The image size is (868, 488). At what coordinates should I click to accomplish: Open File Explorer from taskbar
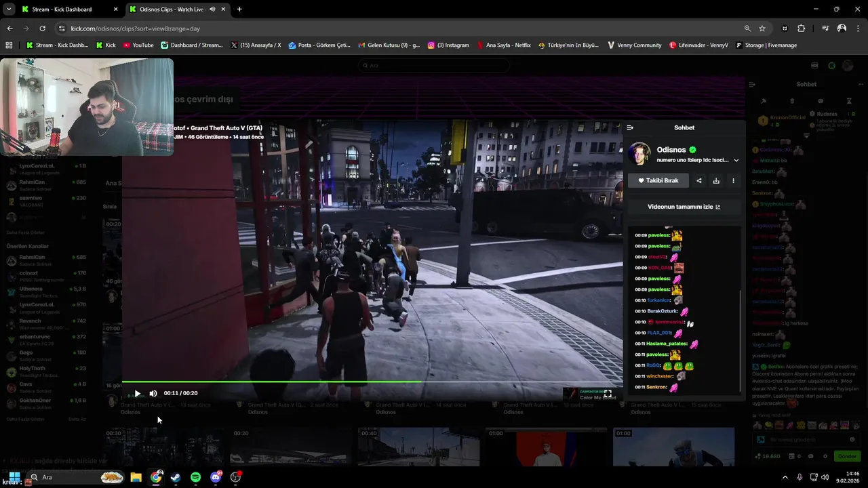point(136,477)
